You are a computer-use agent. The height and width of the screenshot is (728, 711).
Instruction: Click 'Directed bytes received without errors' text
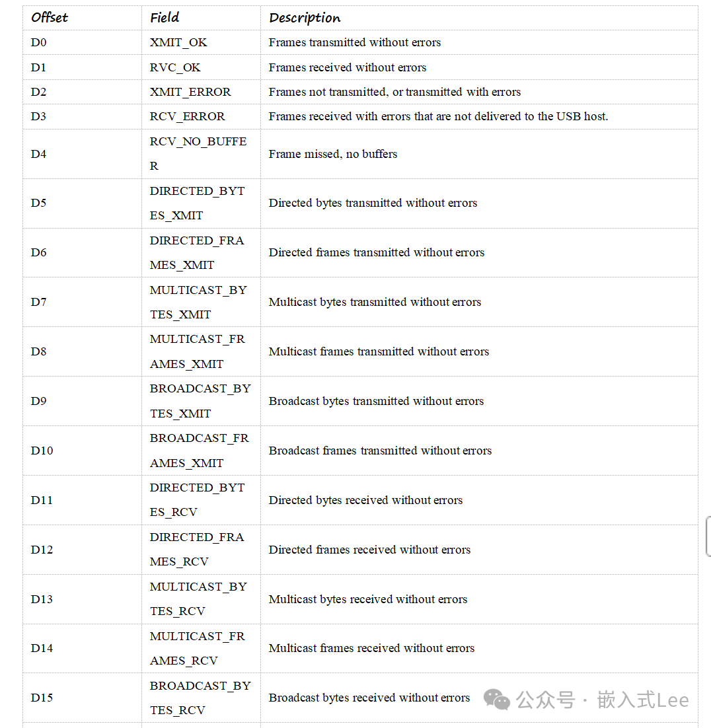click(365, 500)
